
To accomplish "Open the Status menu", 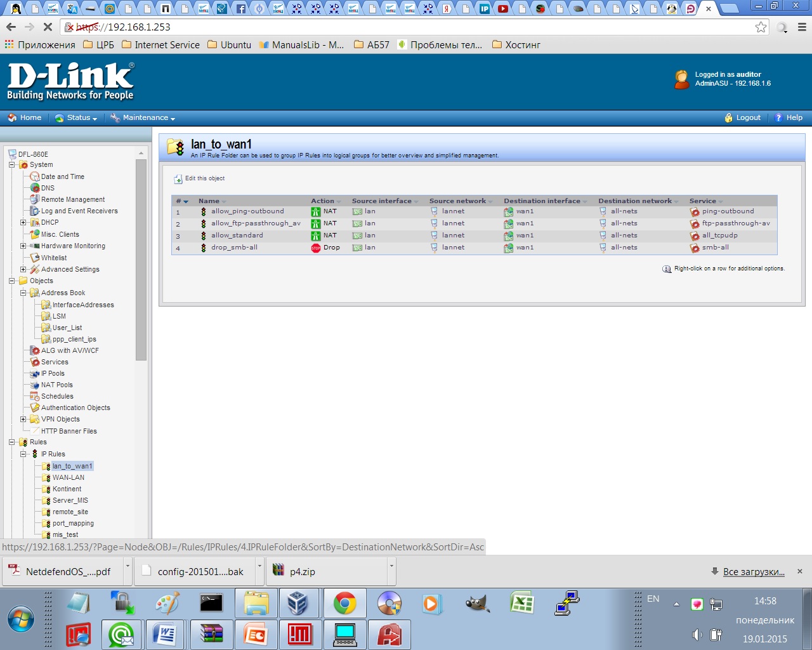I will click(76, 117).
